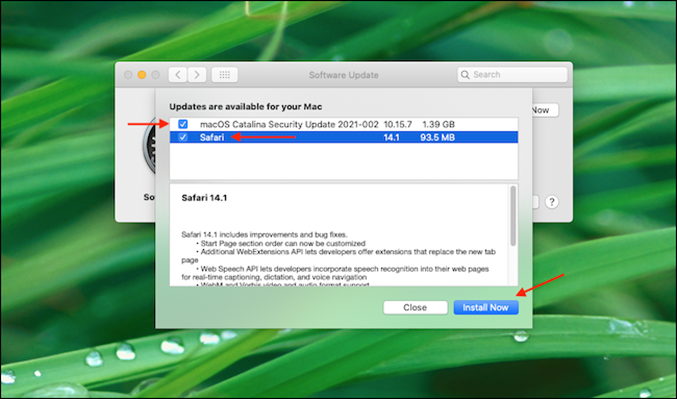Click the release notes vertical scrollbar
Screen dimensions: 677x399
pyautogui.click(x=513, y=216)
